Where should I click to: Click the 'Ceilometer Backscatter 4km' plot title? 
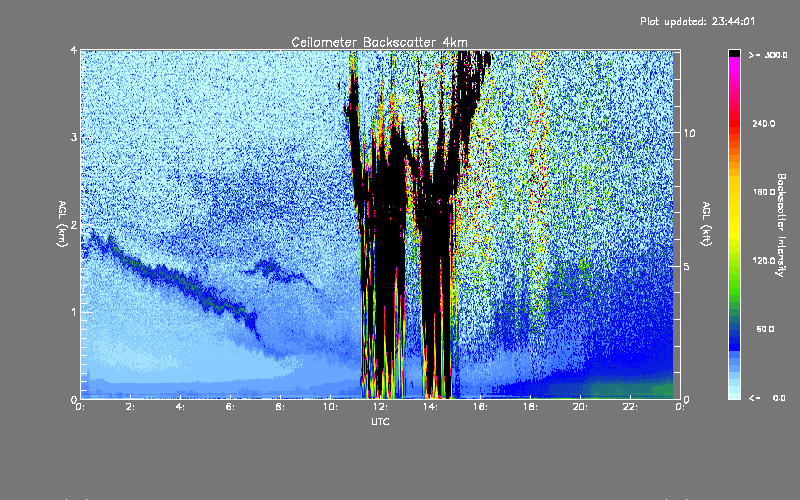[x=379, y=42]
